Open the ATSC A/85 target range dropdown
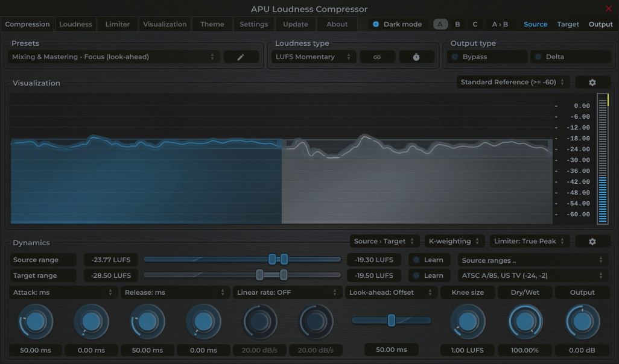619x364 pixels. pyautogui.click(x=532, y=275)
